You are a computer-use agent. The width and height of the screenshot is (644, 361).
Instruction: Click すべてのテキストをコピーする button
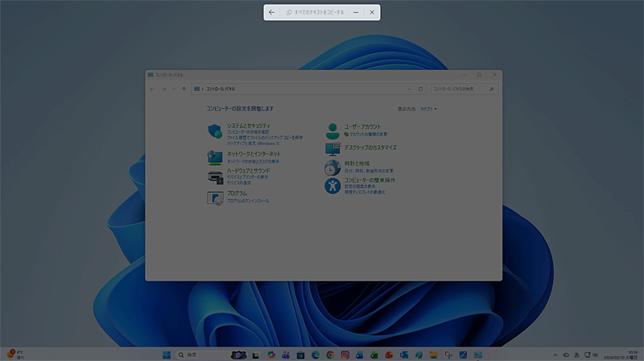pos(316,13)
